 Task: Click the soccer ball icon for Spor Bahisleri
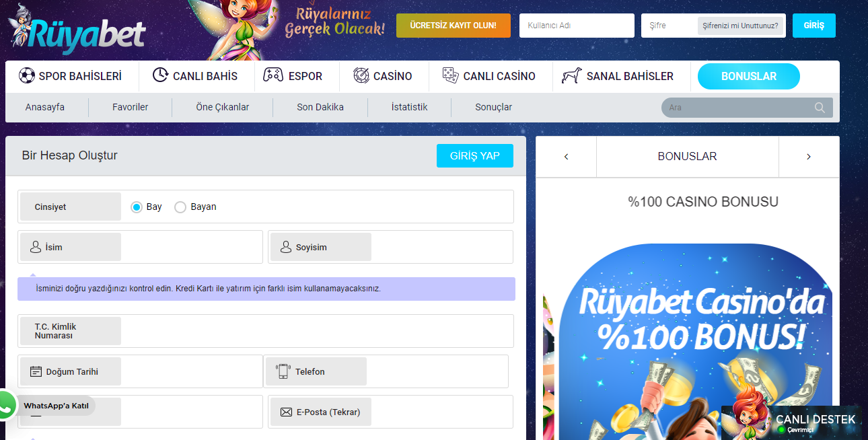[x=27, y=76]
